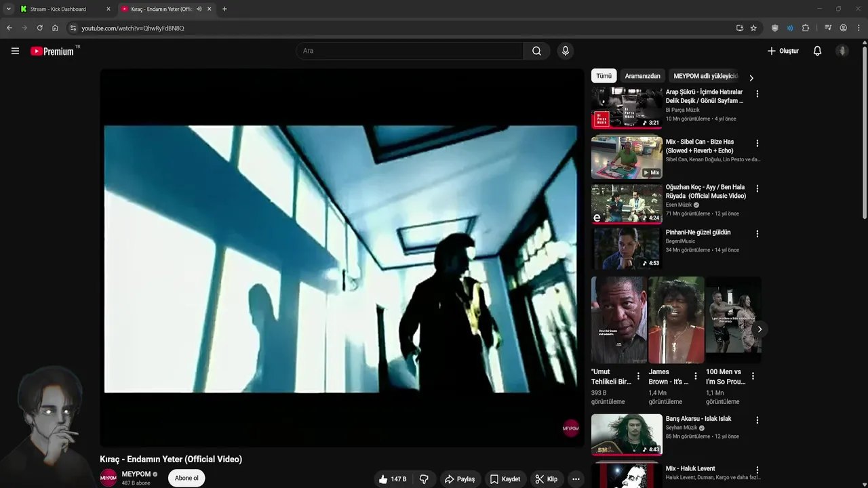Open options for Oğuzhan Koç video
The image size is (868, 488).
click(x=757, y=188)
